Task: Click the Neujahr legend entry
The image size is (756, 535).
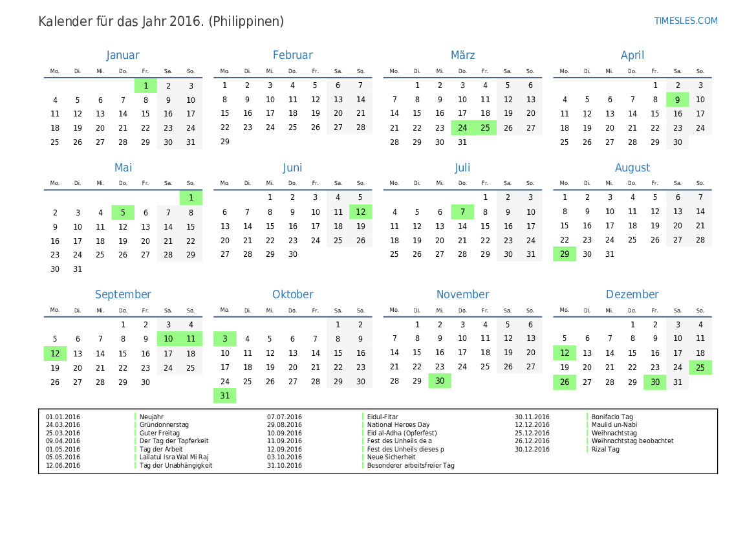Action: [x=151, y=417]
